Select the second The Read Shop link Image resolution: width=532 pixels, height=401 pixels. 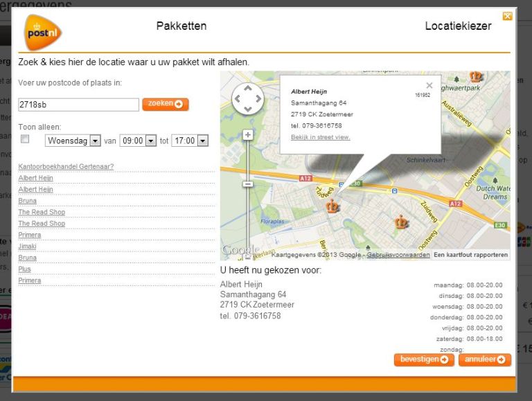[x=42, y=224]
